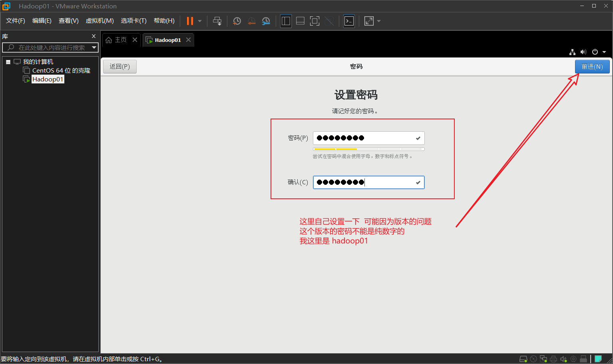Pause the virtual machine with orange pause icon

(x=190, y=21)
